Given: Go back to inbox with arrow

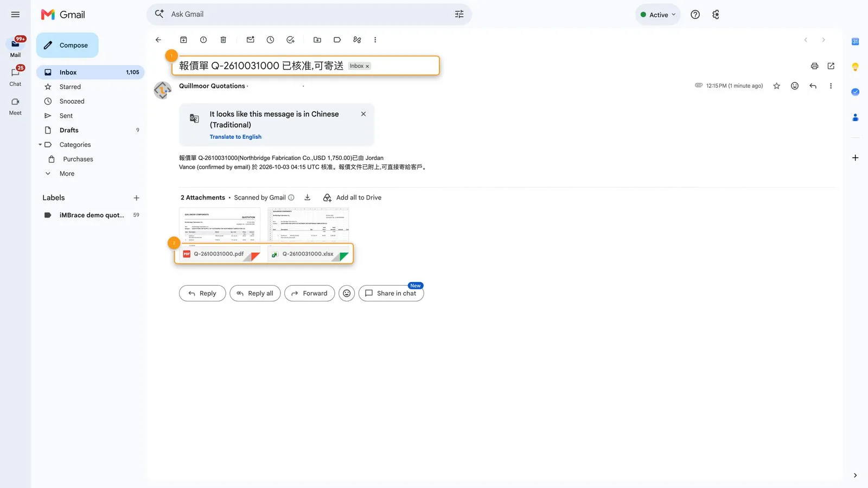Looking at the screenshot, I should click(x=158, y=40).
